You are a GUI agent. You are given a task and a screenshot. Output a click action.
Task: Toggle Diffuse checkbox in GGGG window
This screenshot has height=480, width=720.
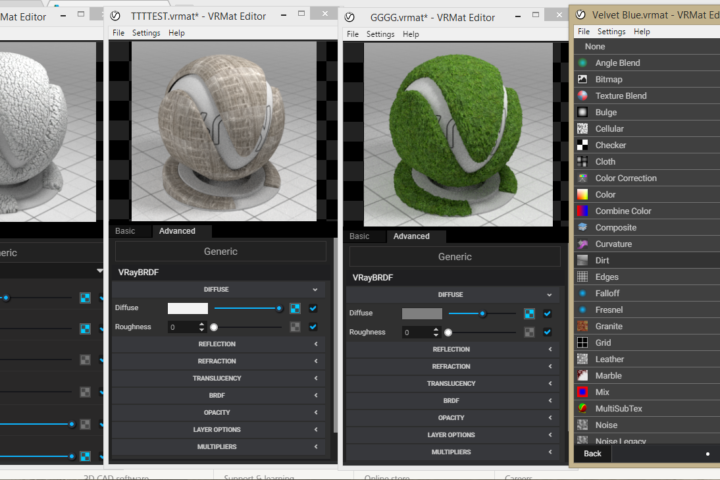click(x=547, y=314)
